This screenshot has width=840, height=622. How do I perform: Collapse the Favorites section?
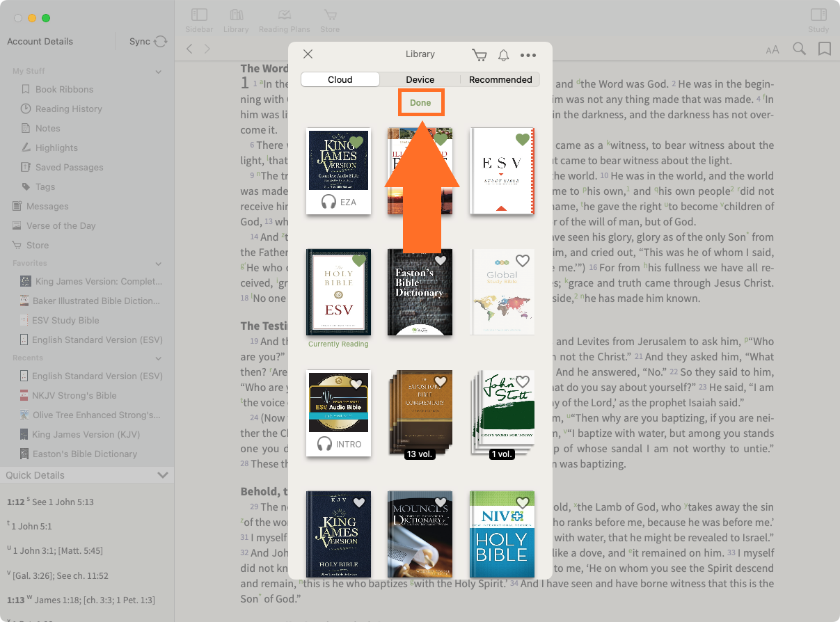coord(159,263)
